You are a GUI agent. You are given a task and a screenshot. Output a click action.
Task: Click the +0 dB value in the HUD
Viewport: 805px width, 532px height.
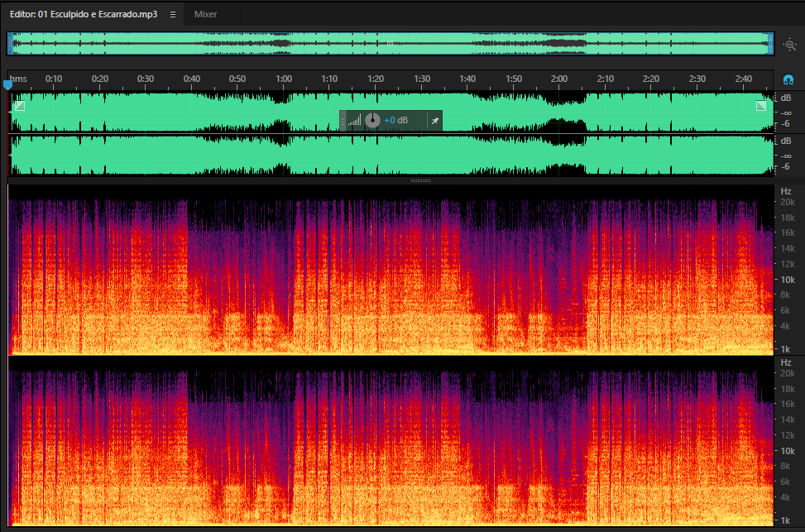click(395, 121)
